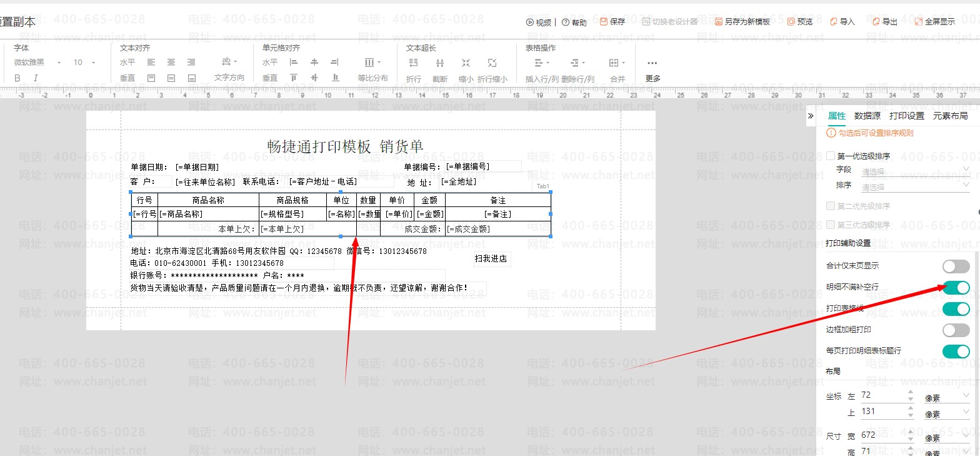Open the 插入行/列 dropdown
This screenshot has height=456, width=980.
click(x=541, y=63)
